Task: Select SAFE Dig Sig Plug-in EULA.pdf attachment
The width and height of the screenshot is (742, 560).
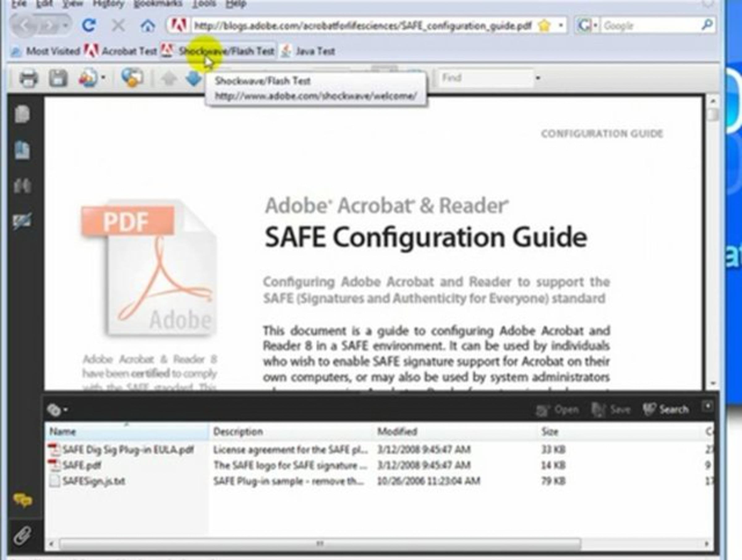Action: point(128,450)
